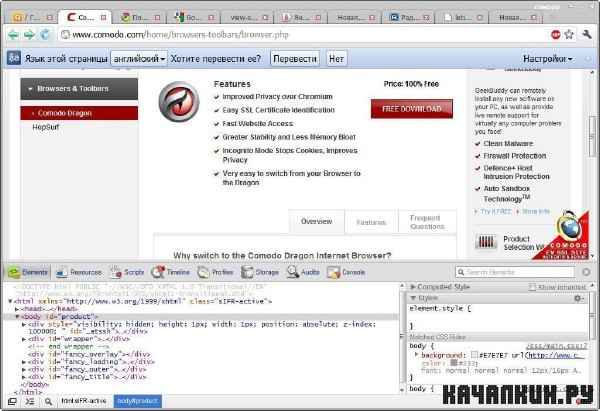This screenshot has height=411, width=600.
Task: Expand the head node in DOM tree
Action: 17,309
